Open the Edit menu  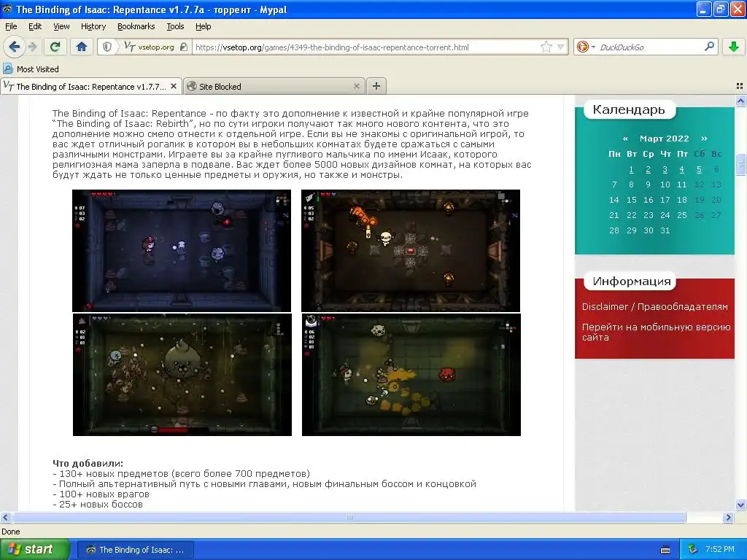point(35,26)
